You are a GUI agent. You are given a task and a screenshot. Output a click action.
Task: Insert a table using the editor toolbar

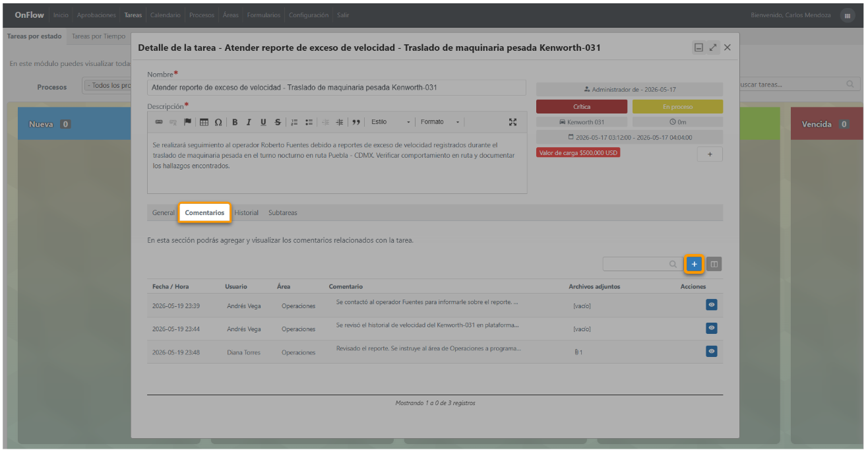[x=204, y=122]
